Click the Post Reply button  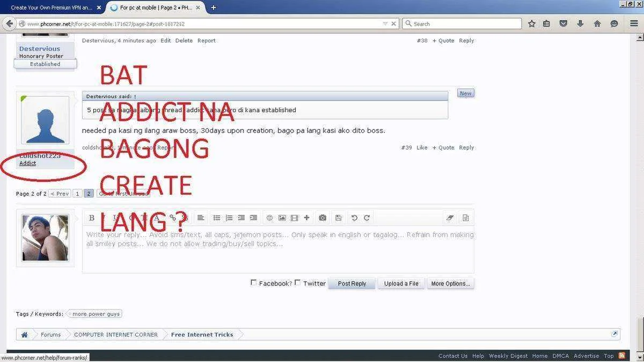pos(352,284)
